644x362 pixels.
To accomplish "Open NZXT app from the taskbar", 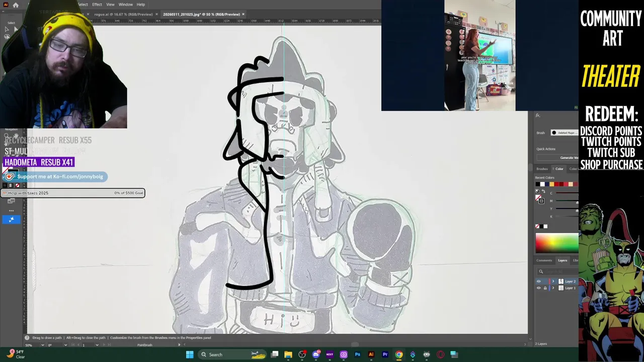I will pyautogui.click(x=330, y=354).
